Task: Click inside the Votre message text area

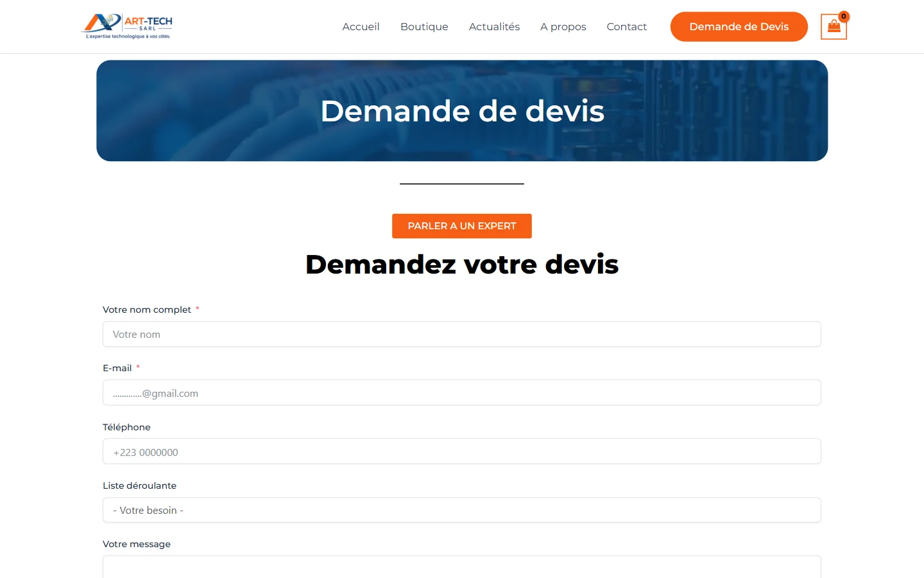Action: [x=462, y=568]
